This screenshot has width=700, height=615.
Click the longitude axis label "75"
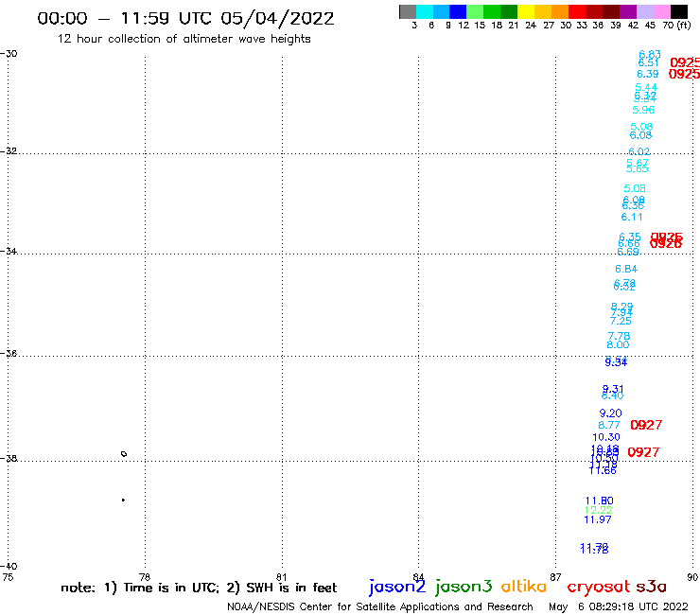click(x=8, y=577)
